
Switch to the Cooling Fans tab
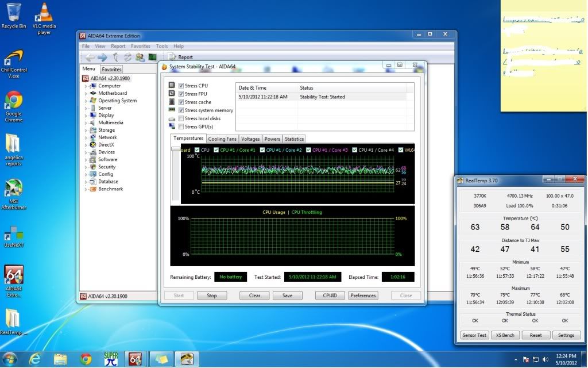222,139
